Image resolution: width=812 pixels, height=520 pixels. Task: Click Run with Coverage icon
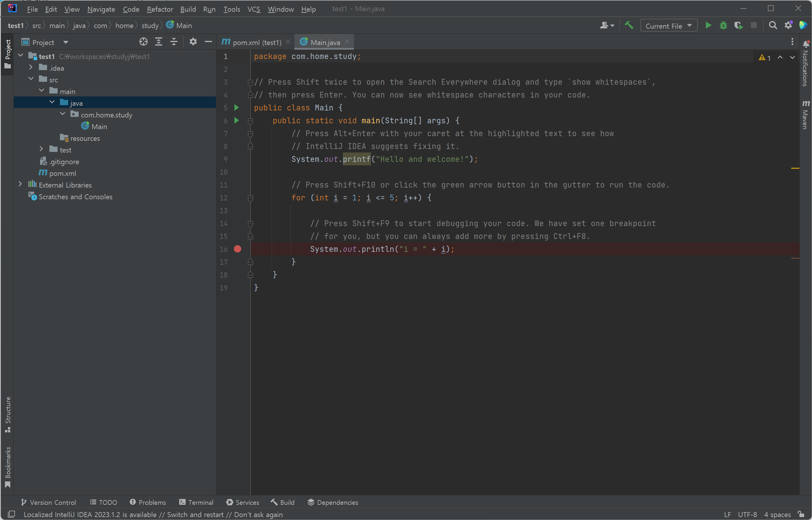tap(738, 26)
